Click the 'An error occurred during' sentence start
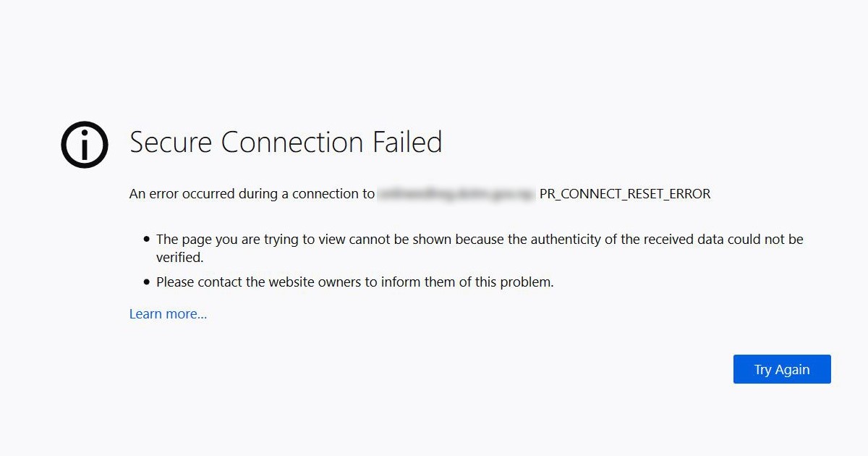The height and width of the screenshot is (456, 868). (x=197, y=194)
